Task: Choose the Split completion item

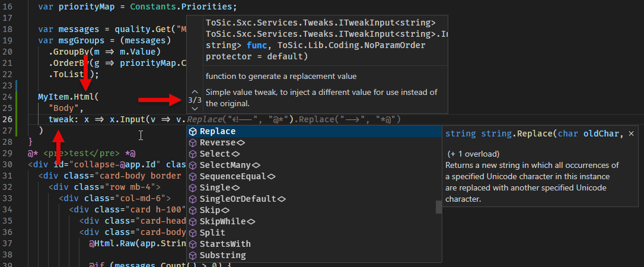Action: tap(212, 233)
